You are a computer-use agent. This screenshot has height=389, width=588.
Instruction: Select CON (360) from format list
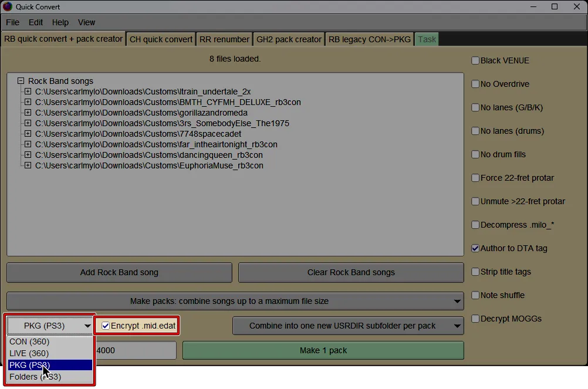click(x=50, y=341)
